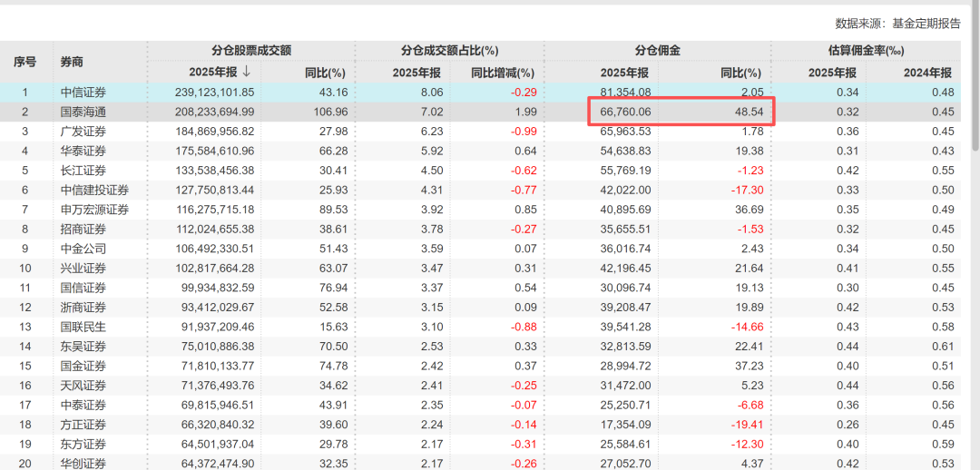Open 中信证券 broker row
This screenshot has height=470, width=980.
pos(480,93)
